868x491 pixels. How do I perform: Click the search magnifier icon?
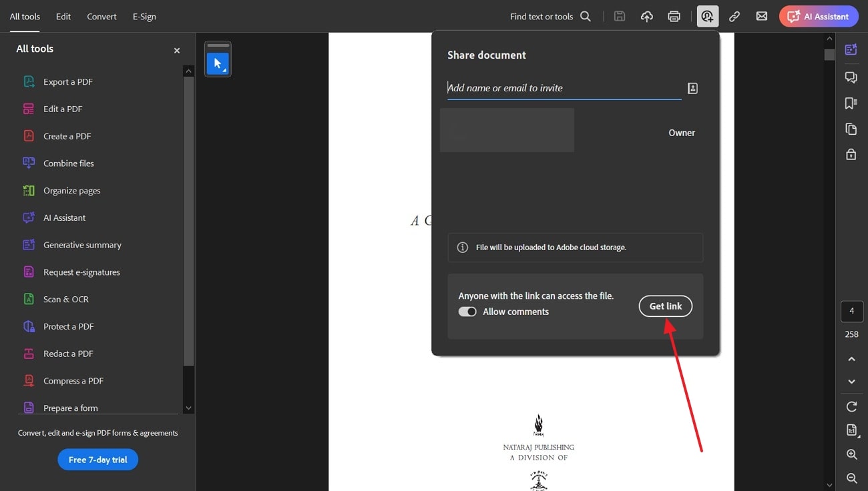pos(586,17)
